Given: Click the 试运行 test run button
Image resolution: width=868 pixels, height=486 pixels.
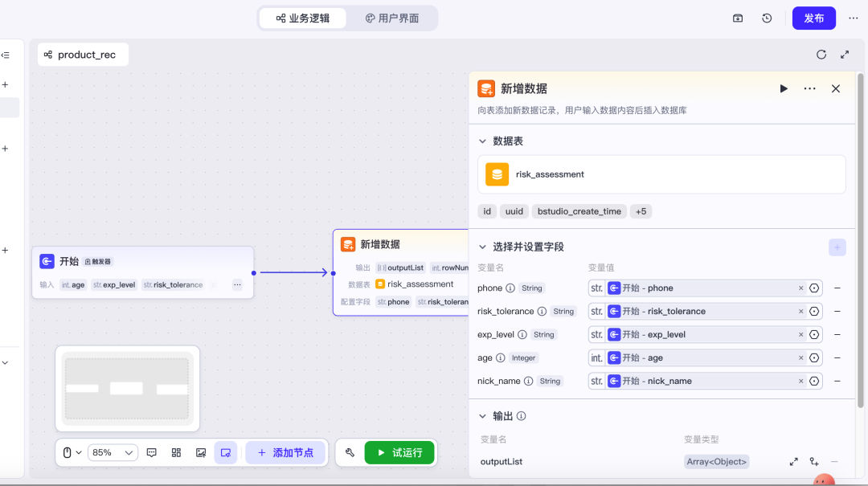Looking at the screenshot, I should (x=399, y=453).
